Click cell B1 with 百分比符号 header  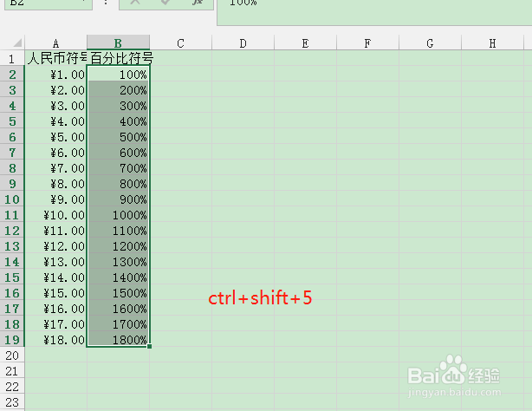point(118,58)
